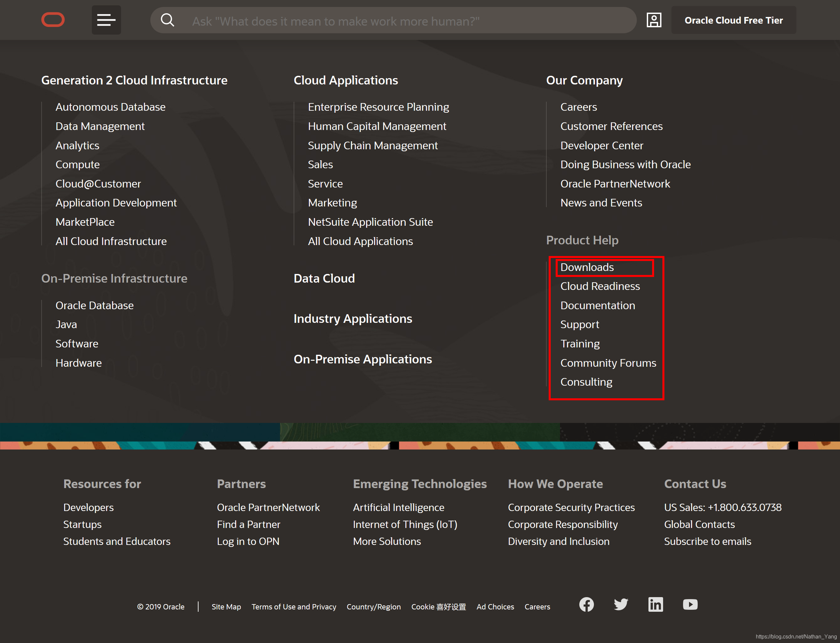Go to Site Map footer link

[x=226, y=607]
